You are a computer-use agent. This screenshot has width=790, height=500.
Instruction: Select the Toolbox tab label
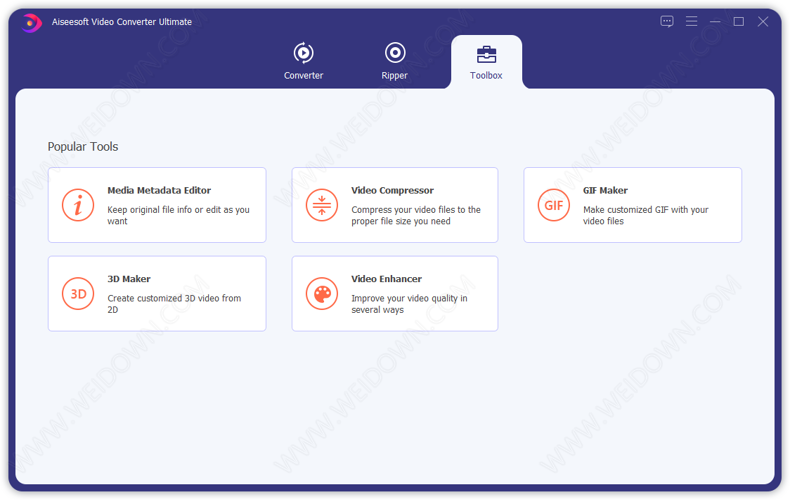click(x=486, y=76)
